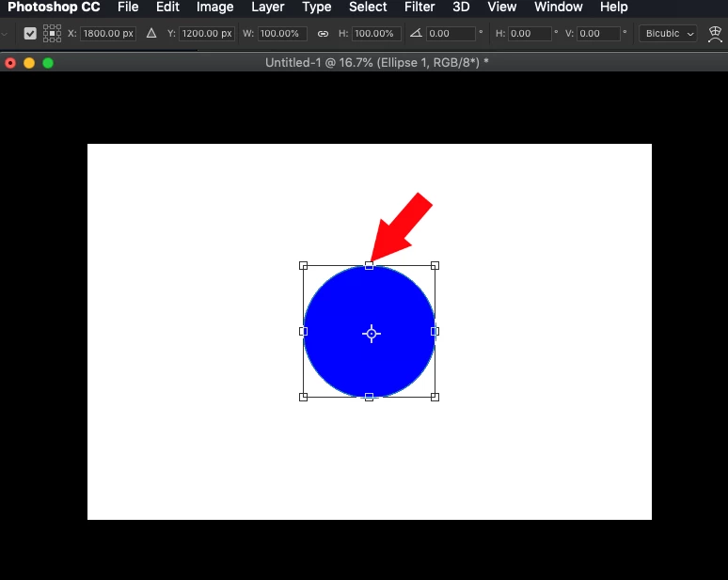Open the Select menu
Screen dimensions: 728x580
click(368, 7)
